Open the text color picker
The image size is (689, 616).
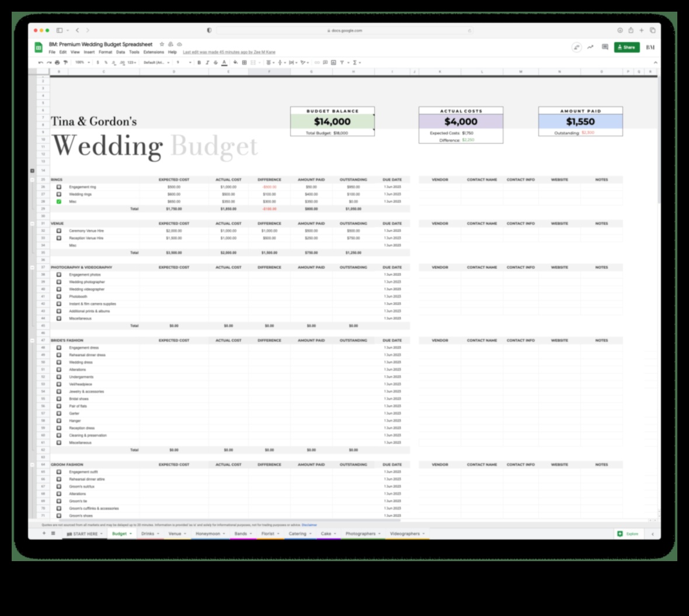tap(225, 62)
